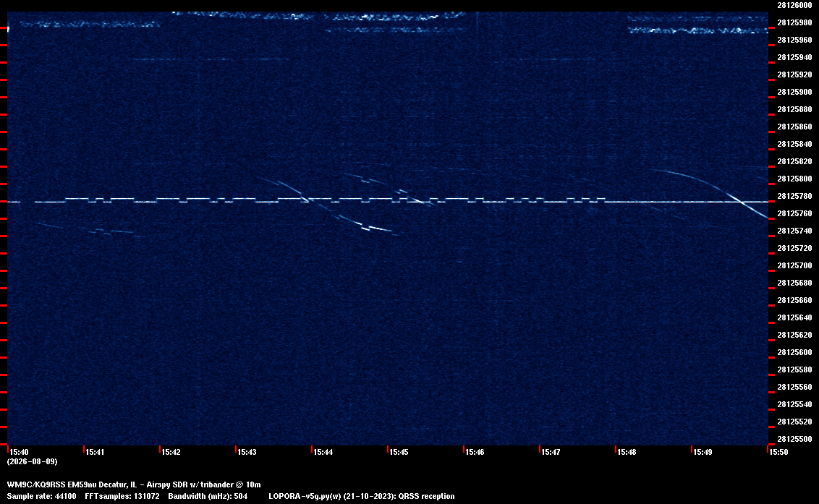Screen dimensions: 819x504
Task: Choose the 28125860 frequency label
Action: [x=794, y=127]
